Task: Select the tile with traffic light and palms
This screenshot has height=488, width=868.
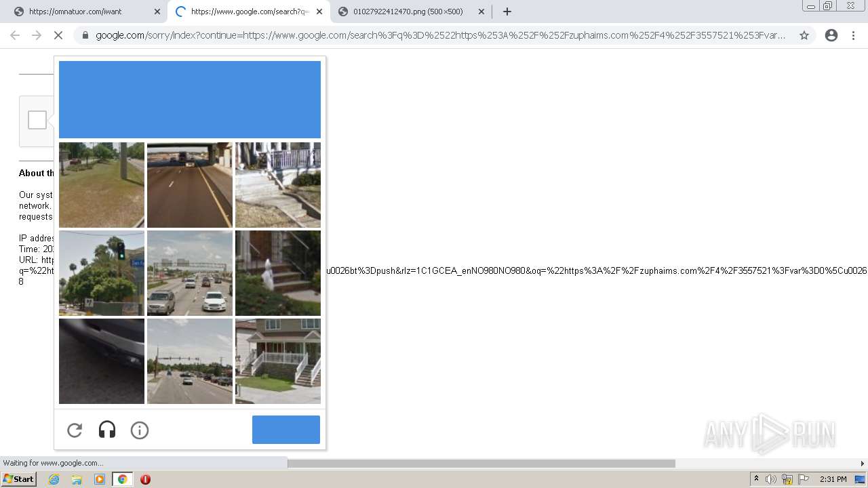Action: pyautogui.click(x=102, y=273)
